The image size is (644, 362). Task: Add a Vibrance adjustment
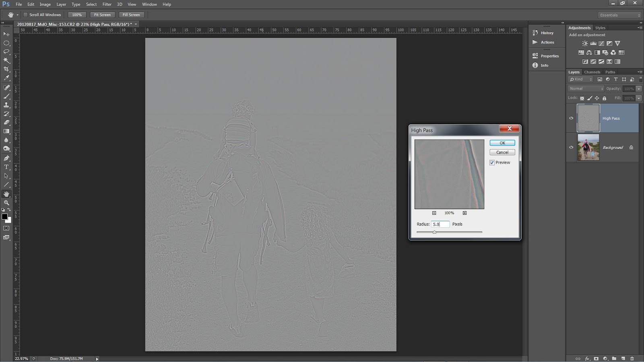617,43
